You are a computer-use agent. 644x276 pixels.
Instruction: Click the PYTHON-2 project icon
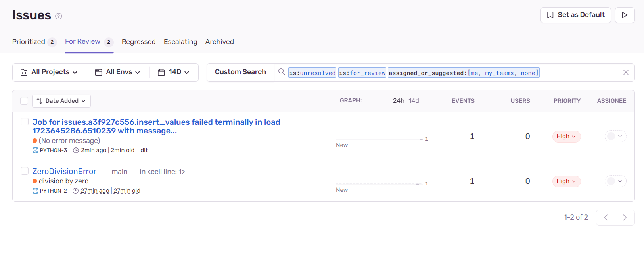point(35,191)
